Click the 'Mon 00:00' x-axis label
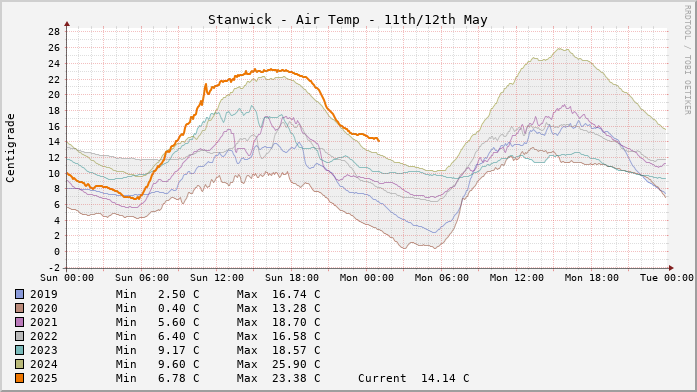The height and width of the screenshot is (392, 697). tap(367, 278)
